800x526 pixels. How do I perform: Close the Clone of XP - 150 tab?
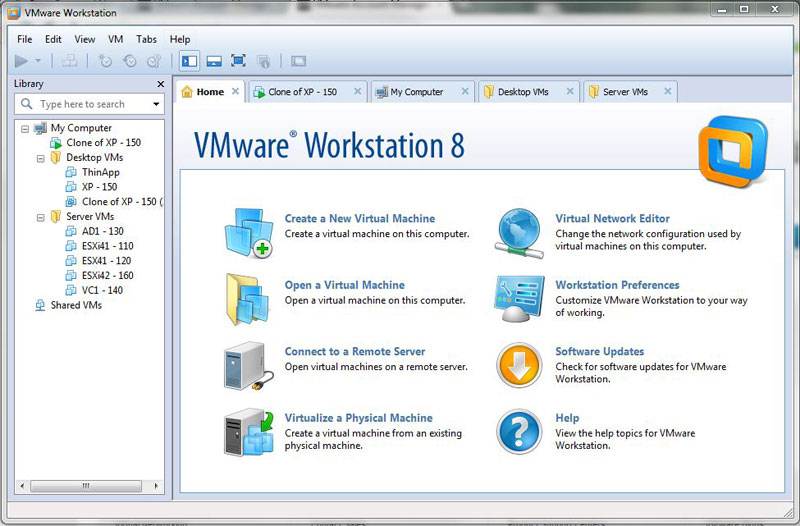(x=358, y=91)
